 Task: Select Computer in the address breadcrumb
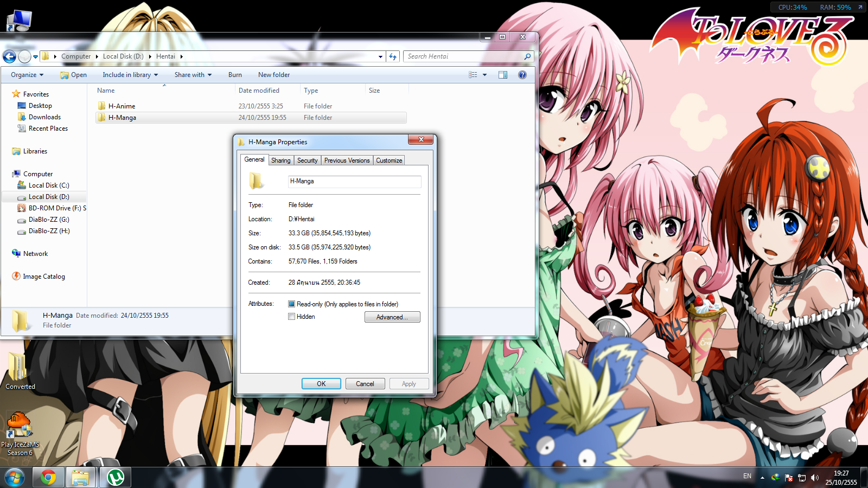(76, 56)
